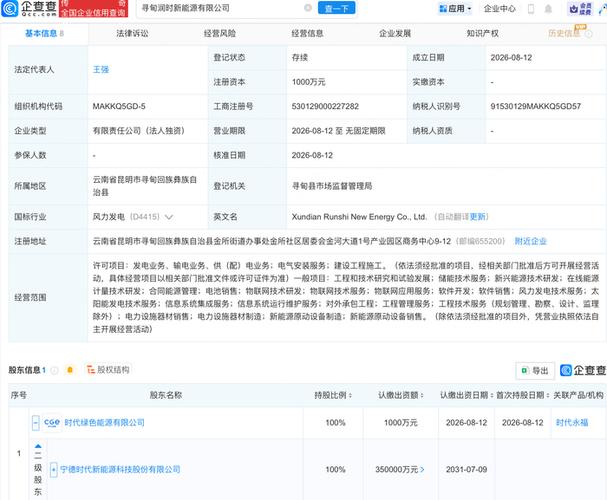Click the 查一下 search button

[x=336, y=8]
